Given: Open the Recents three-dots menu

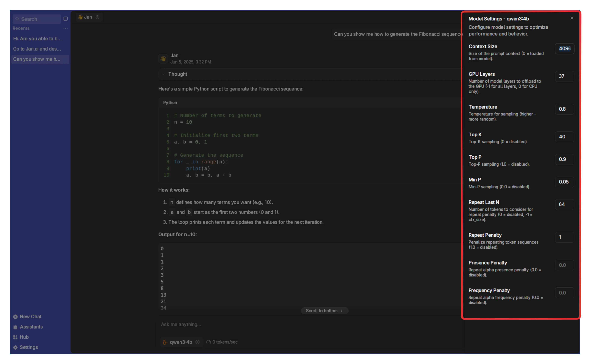Looking at the screenshot, I should point(65,28).
